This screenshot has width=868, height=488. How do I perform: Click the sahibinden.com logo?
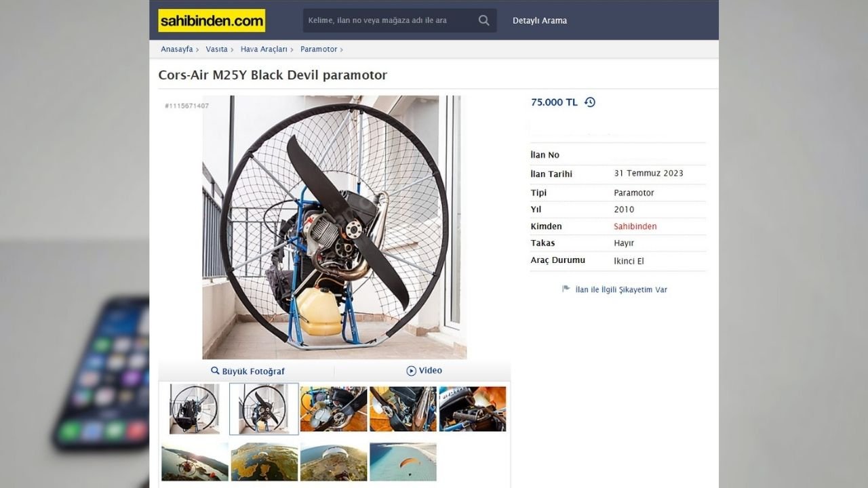tap(212, 20)
